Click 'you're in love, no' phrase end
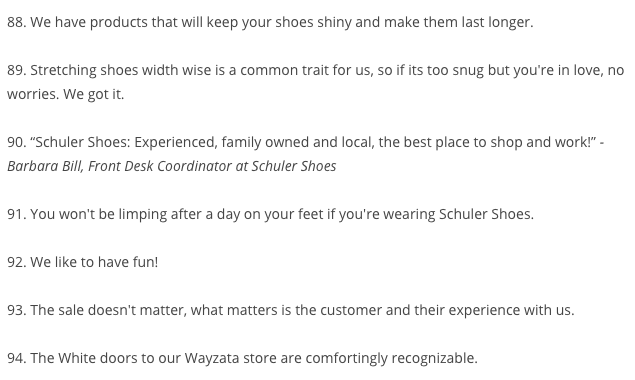This screenshot has width=635, height=380. [569, 70]
